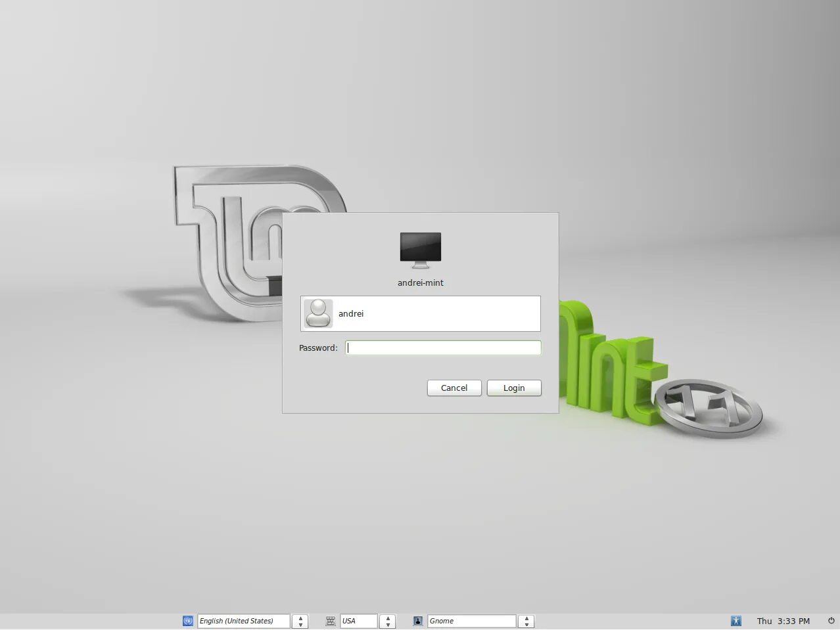Screen dimensions: 840x630
Task: Click the language selector up arrow
Action: pos(300,618)
